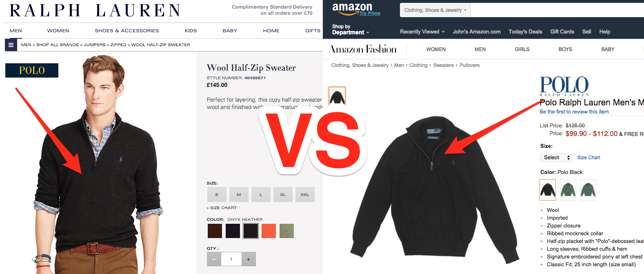This screenshot has height=274, width=644.
Task: Open the Amazon Size Chart link
Action: point(588,158)
